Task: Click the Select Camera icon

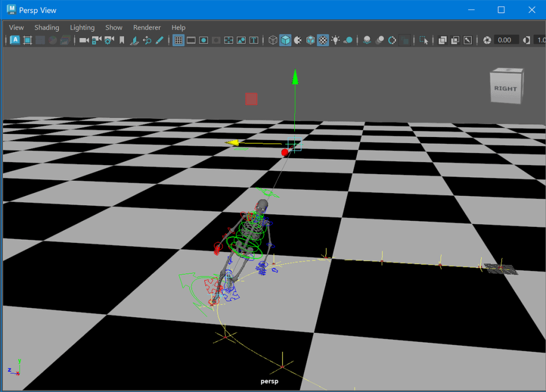Action: point(84,40)
